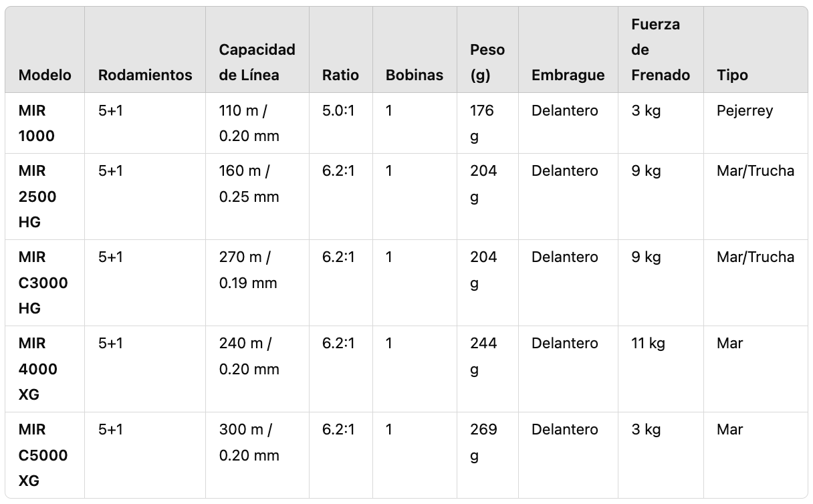Image resolution: width=813 pixels, height=504 pixels.
Task: Click the MIR 1000 model cell
Action: (x=37, y=123)
